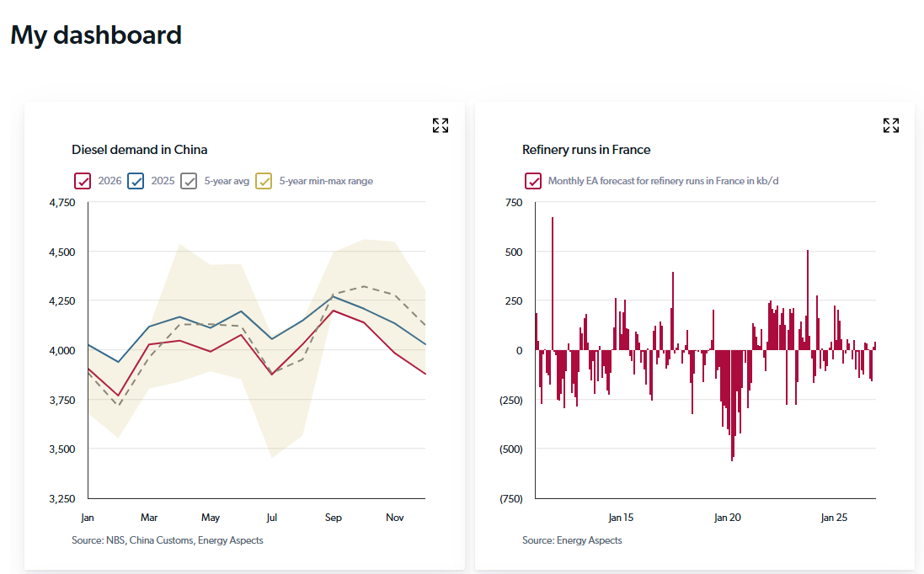The width and height of the screenshot is (924, 574).
Task: Click the '5-year avg' legend label
Action: point(227,181)
